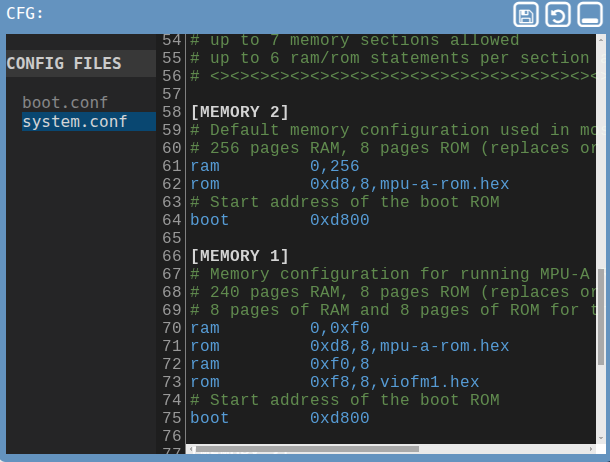
Task: Click the scroll down arrow
Action: click(601, 438)
